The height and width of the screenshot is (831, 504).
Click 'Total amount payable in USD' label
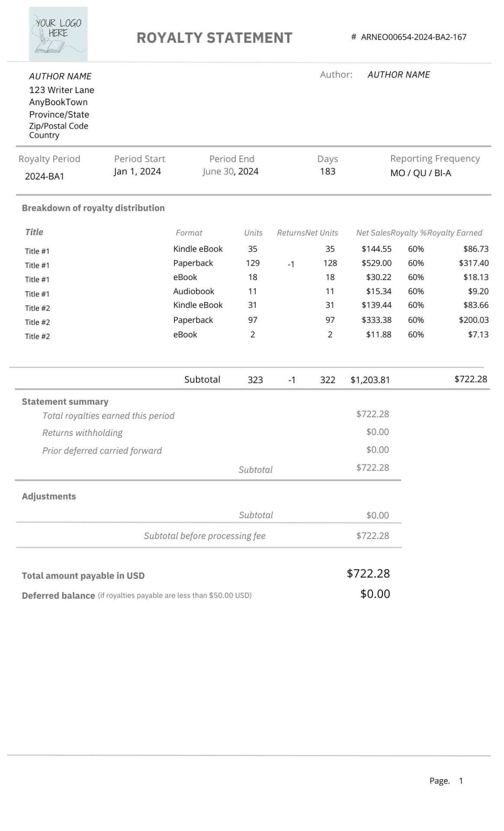click(83, 576)
